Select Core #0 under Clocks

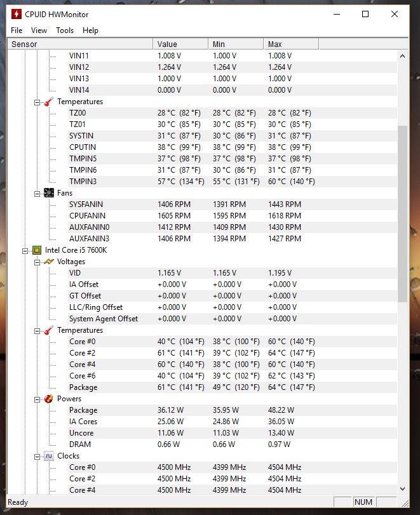232,467
